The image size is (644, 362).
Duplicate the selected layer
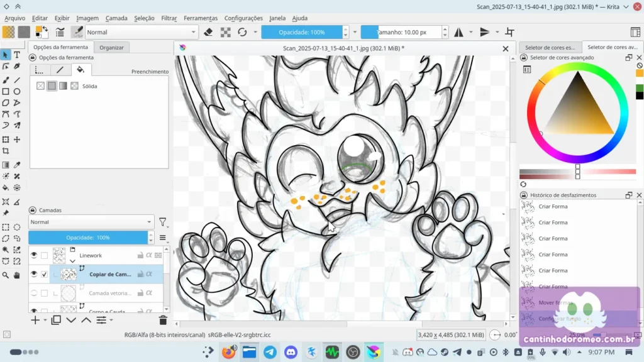[x=56, y=320]
